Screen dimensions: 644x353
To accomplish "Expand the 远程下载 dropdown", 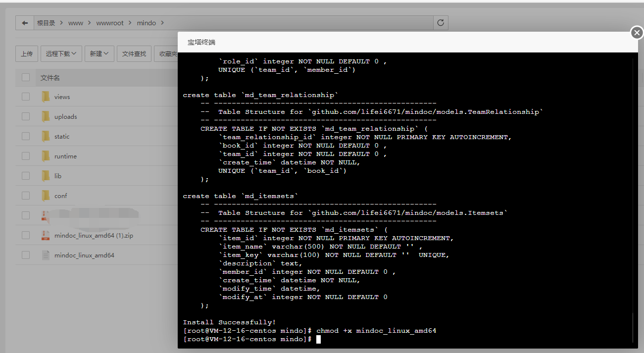I will [x=61, y=53].
